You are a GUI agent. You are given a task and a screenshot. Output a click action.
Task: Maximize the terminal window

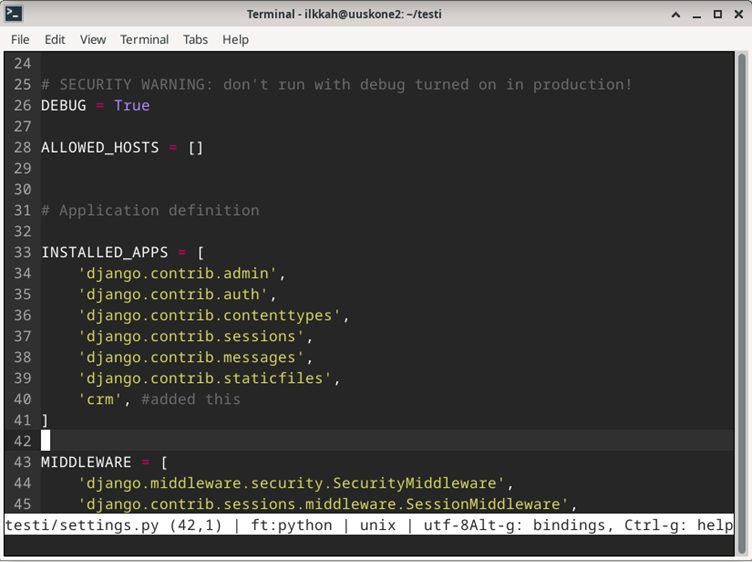pyautogui.click(x=717, y=14)
